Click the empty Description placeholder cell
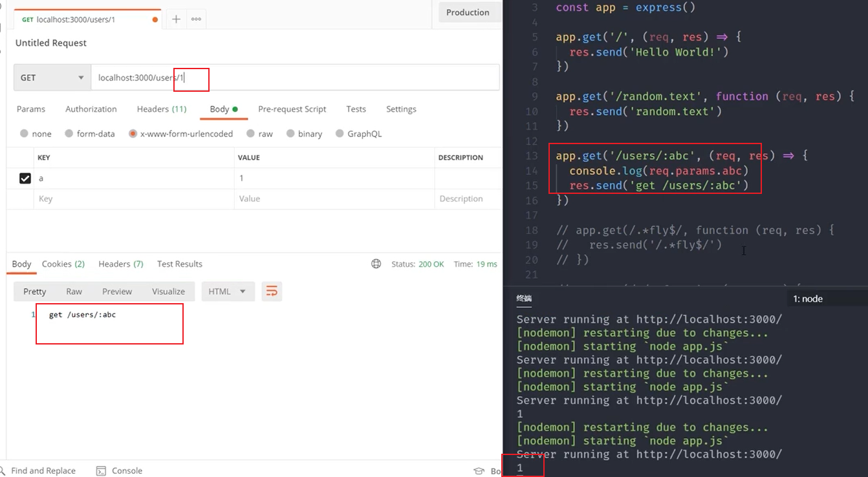Viewport: 868px width, 477px height. [x=468, y=199]
